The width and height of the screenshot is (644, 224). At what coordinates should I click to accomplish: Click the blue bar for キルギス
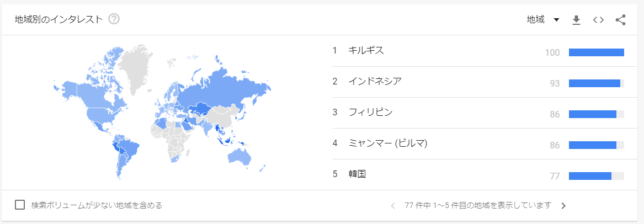click(596, 52)
